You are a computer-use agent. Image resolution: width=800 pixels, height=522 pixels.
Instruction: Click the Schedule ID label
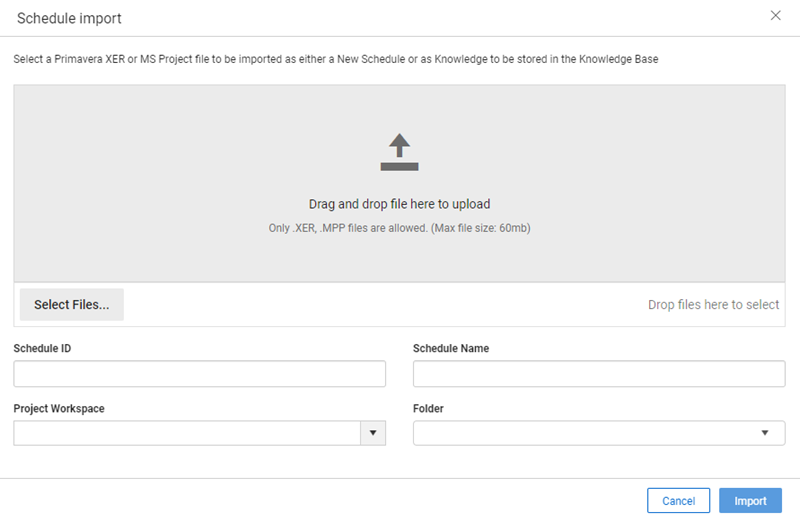(x=42, y=349)
